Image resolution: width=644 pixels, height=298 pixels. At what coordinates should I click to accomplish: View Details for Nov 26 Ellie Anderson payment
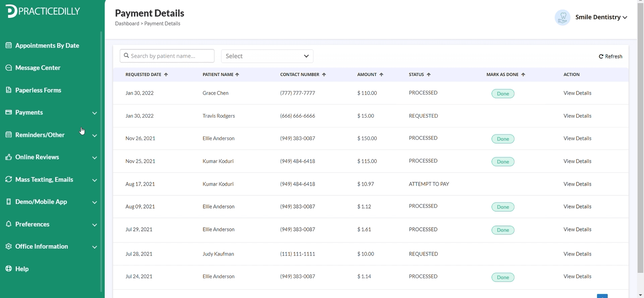[x=577, y=138]
